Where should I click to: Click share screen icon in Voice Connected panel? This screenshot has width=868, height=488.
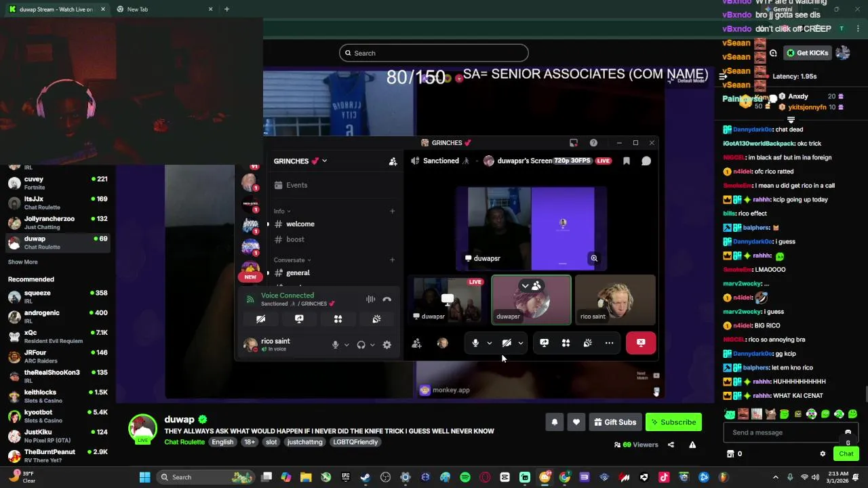(x=299, y=319)
